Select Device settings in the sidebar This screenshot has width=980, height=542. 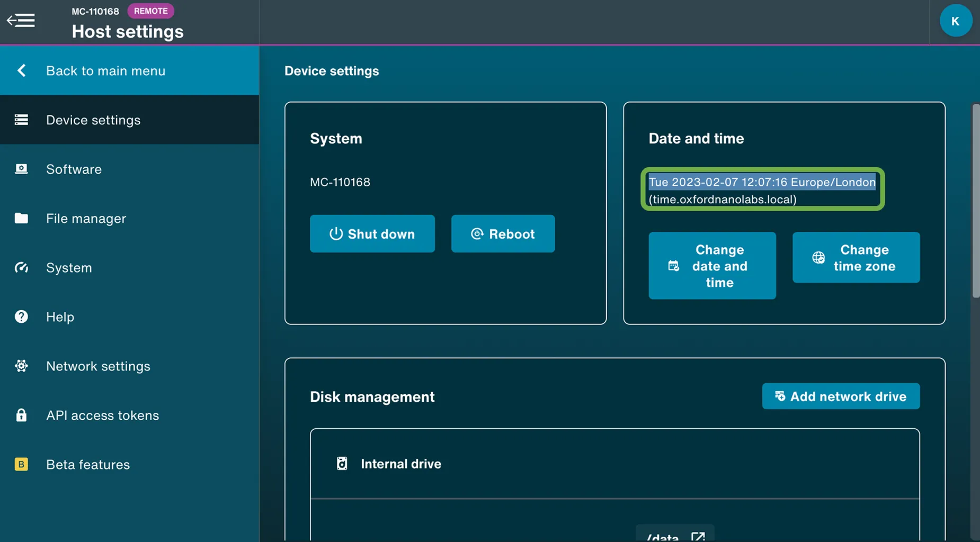tap(93, 120)
